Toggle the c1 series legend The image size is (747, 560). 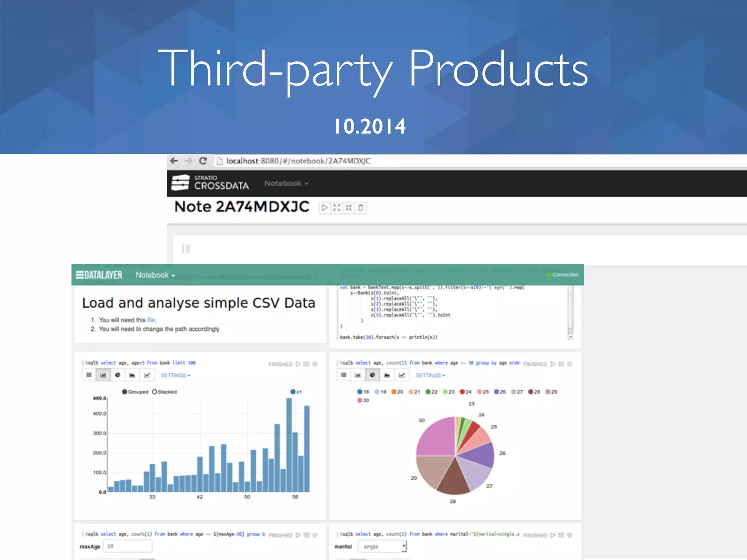click(296, 392)
